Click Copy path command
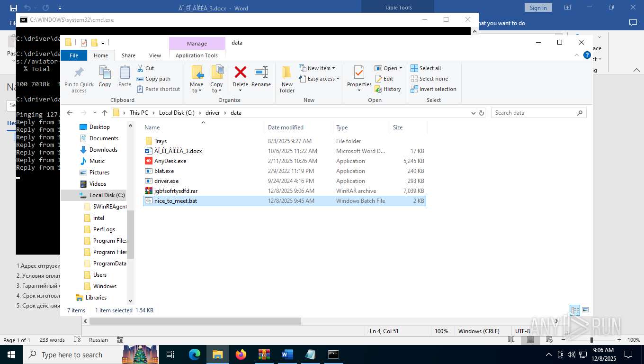 (x=153, y=79)
